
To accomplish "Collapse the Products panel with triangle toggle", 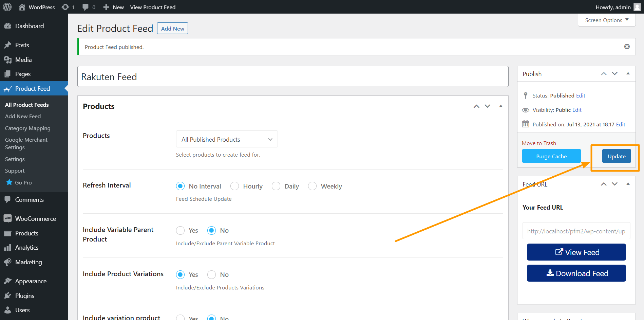I will tap(500, 106).
